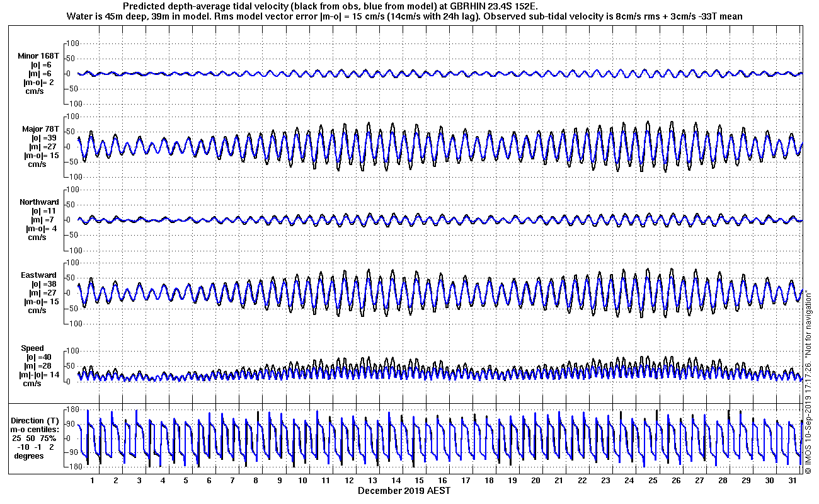Click date tick label 5 on x-axis

[x=186, y=481]
